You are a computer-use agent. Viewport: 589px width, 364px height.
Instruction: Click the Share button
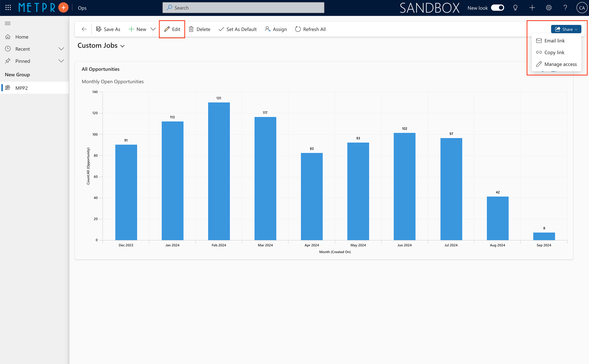tap(566, 29)
